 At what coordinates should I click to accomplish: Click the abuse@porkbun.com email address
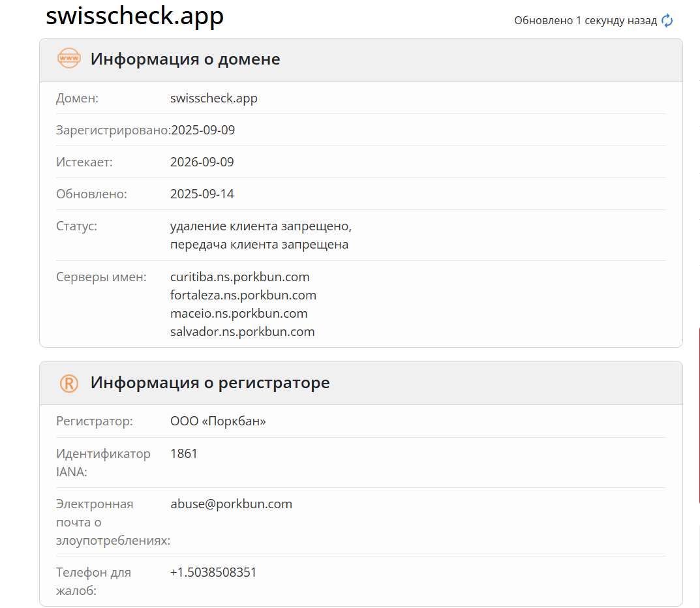tap(231, 504)
